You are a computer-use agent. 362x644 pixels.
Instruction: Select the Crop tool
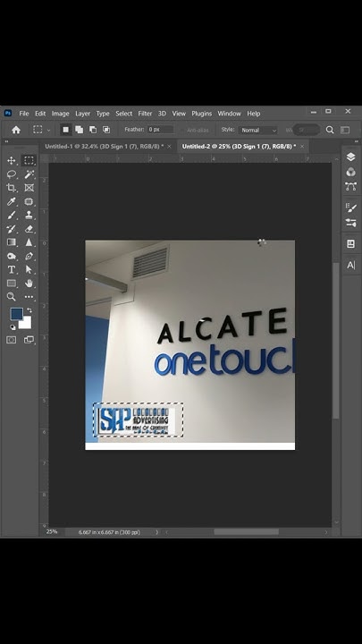[x=12, y=188]
